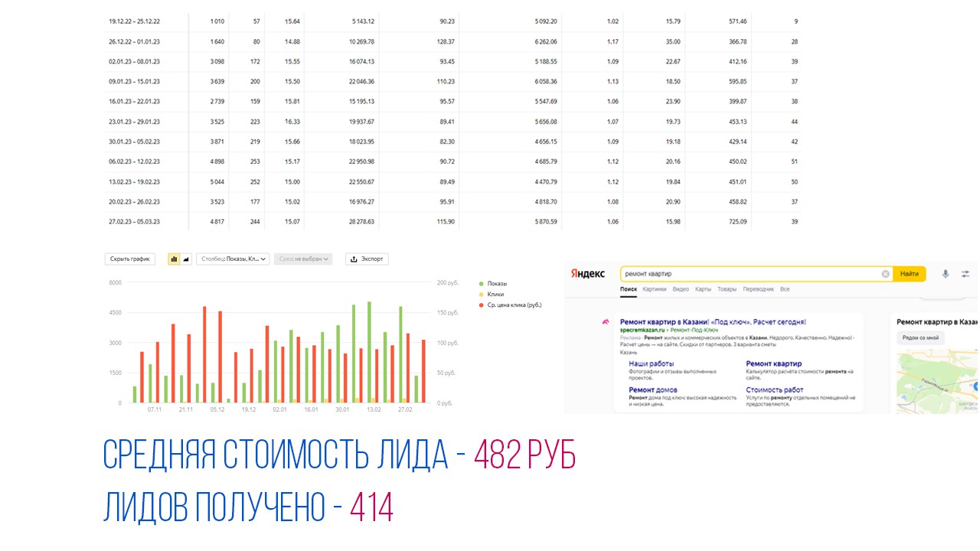Screen dimensions: 980x551
Task: Start voice search with the microphone icon
Action: tap(946, 274)
